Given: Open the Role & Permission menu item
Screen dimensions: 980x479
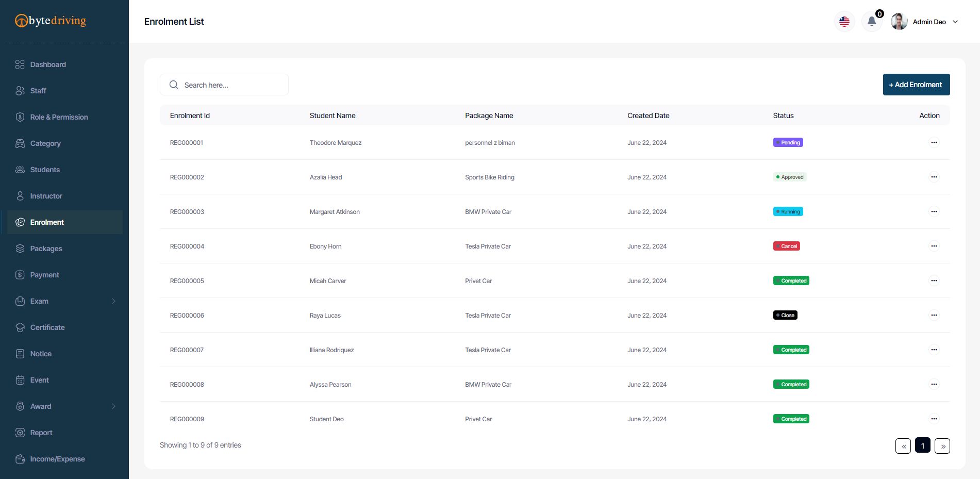Looking at the screenshot, I should (x=59, y=117).
